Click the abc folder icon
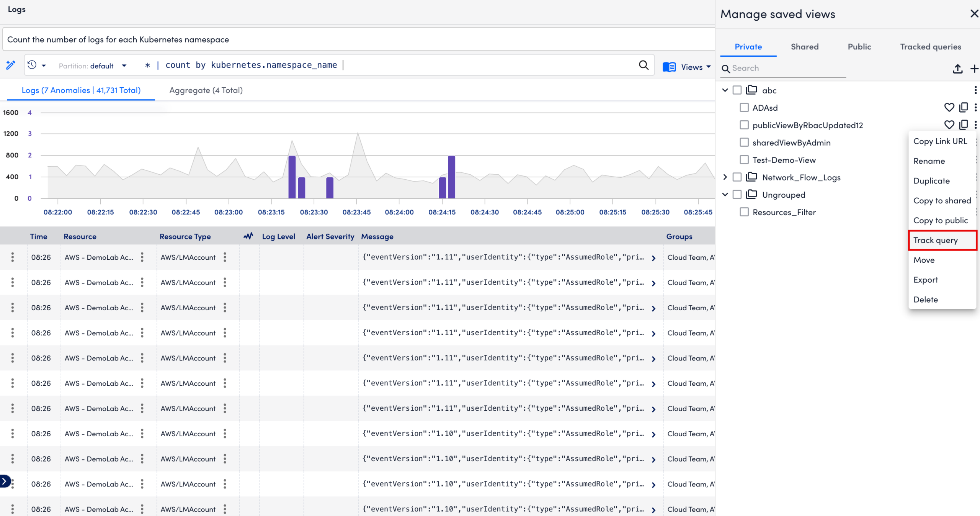 pos(751,90)
